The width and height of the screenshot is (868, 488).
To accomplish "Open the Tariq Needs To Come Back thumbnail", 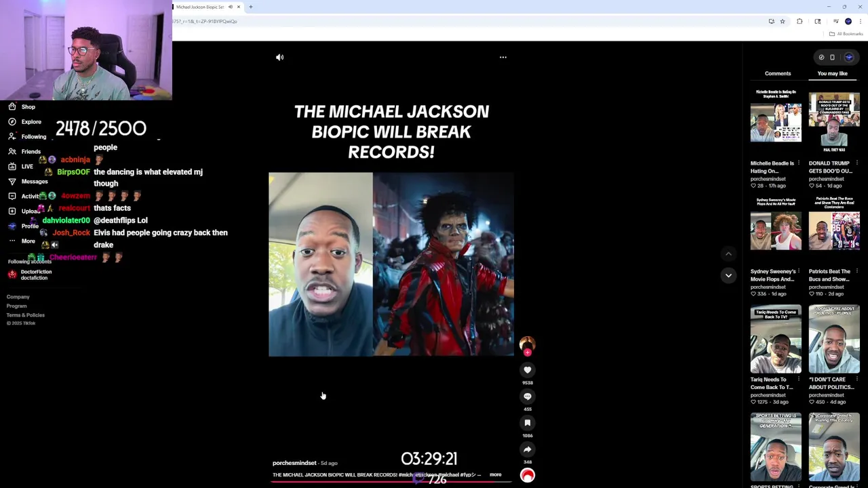I will click(776, 339).
